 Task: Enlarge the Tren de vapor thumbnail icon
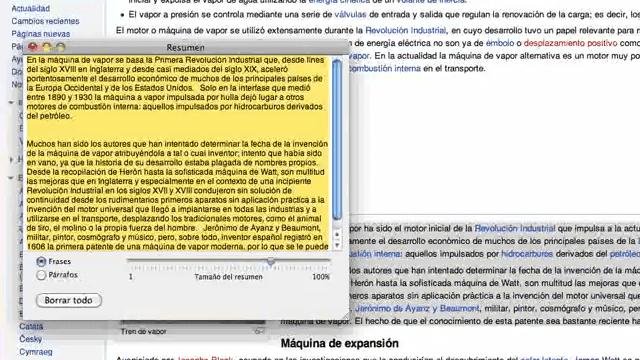[259, 331]
